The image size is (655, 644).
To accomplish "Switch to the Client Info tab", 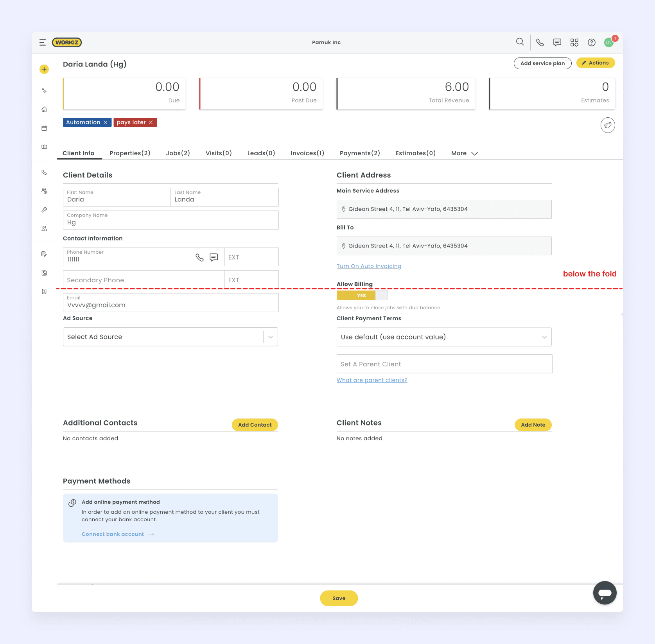I will 79,153.
